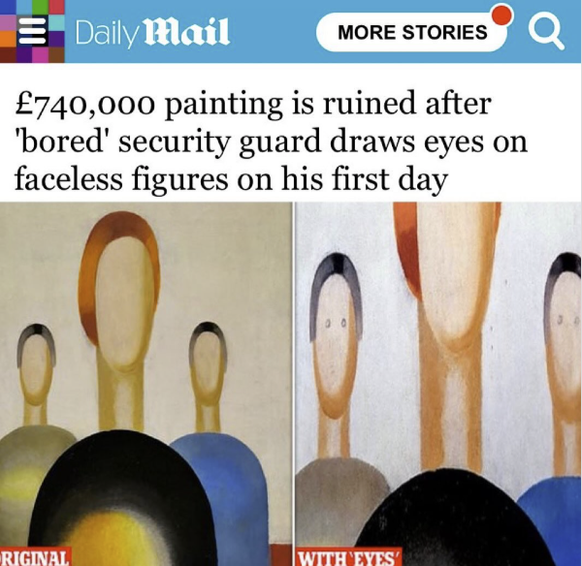Tap the MORE STORIES button
The image size is (582, 566).
(412, 32)
